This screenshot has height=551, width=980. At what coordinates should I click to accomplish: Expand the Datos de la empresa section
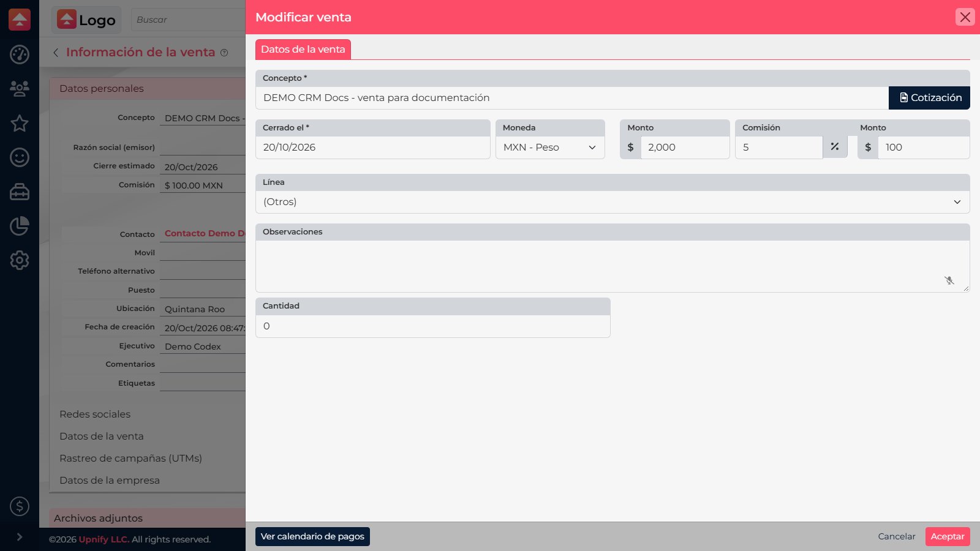[x=110, y=481]
